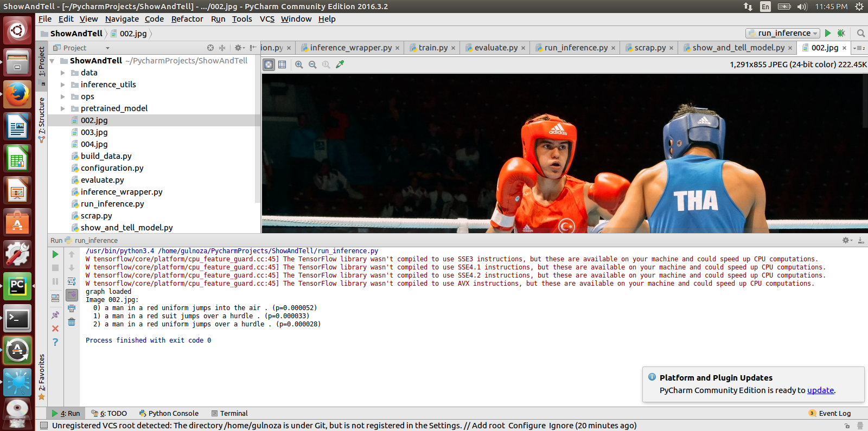This screenshot has width=868, height=431.
Task: Zoom in on the image
Action: click(x=299, y=65)
